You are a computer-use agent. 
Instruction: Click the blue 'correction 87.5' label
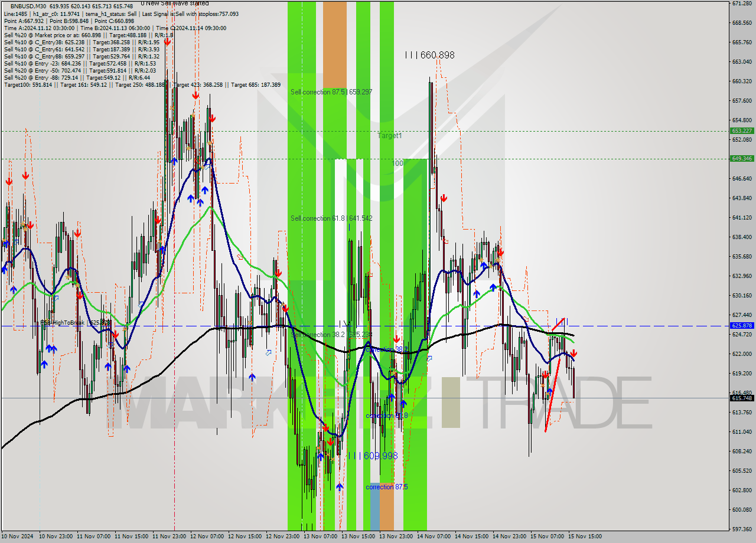pos(387,487)
